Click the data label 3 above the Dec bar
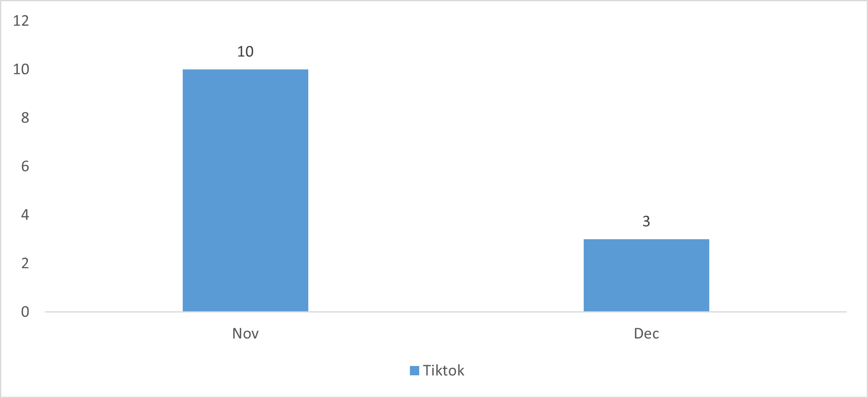The image size is (868, 398). (x=646, y=222)
